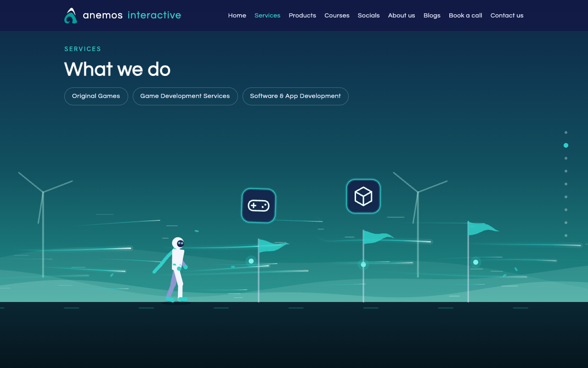
Task: Click the game controller icon above the flag
Action: pyautogui.click(x=259, y=206)
